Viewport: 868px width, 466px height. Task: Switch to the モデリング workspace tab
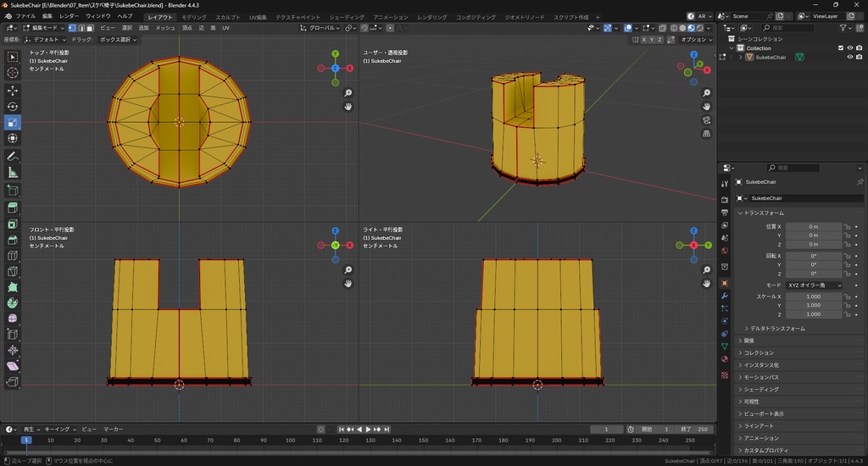coord(194,17)
